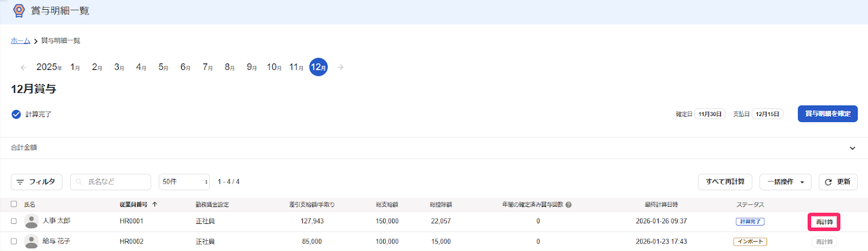Focus the 氏名など search field
Viewport: 868px width, 251px height.
[111, 182]
